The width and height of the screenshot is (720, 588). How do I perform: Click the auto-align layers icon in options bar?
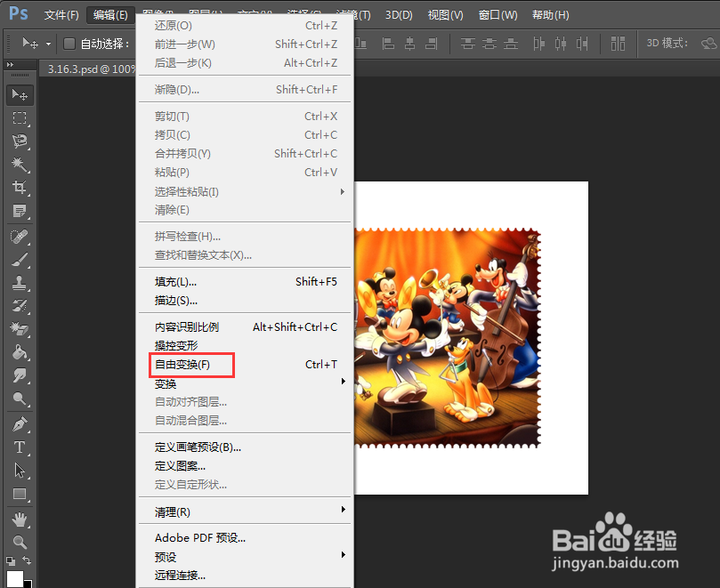618,44
